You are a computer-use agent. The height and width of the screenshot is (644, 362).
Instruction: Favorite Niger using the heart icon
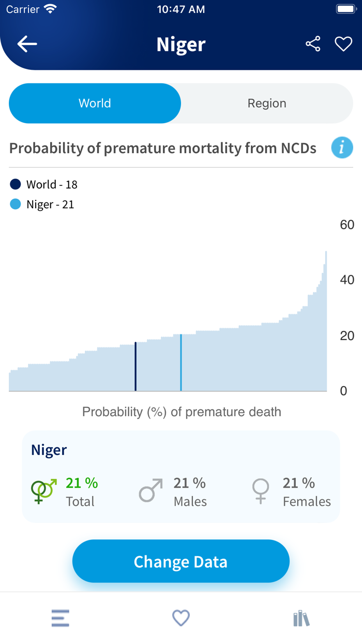pos(343,44)
